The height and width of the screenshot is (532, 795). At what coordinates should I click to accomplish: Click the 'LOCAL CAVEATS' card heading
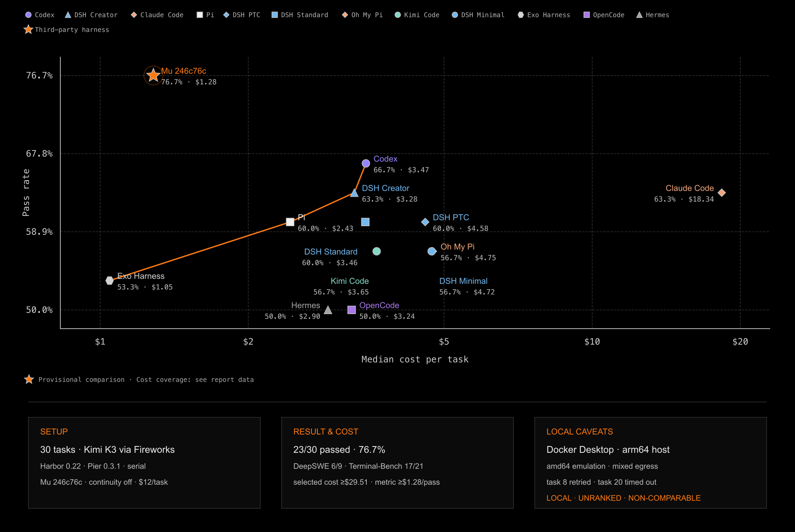click(x=580, y=432)
